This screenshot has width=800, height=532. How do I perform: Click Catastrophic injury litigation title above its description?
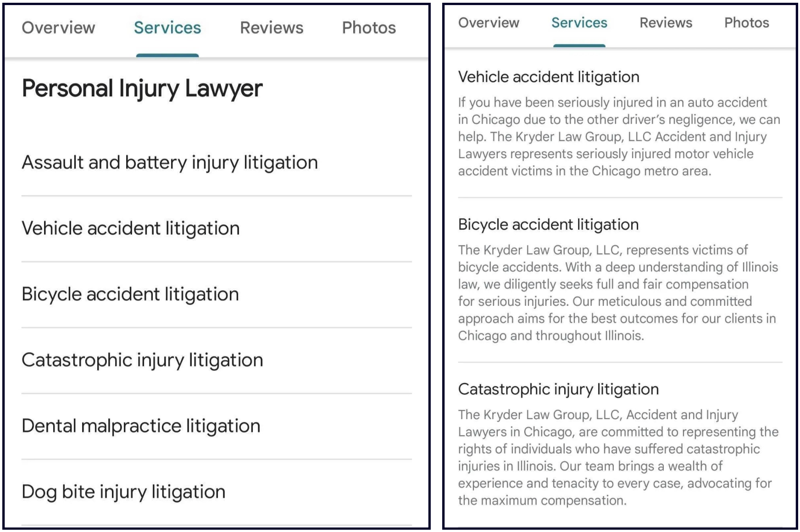[x=558, y=389]
